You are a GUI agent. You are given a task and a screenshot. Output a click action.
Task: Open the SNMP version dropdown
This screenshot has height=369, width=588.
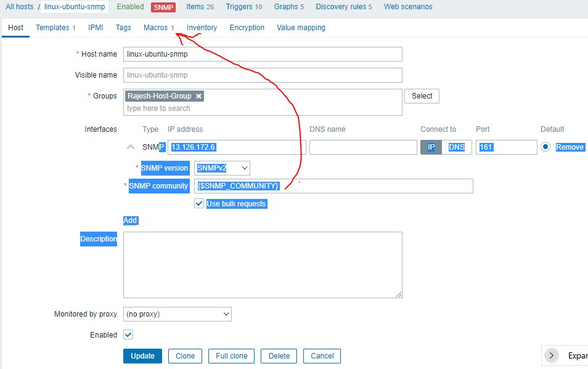pyautogui.click(x=222, y=168)
